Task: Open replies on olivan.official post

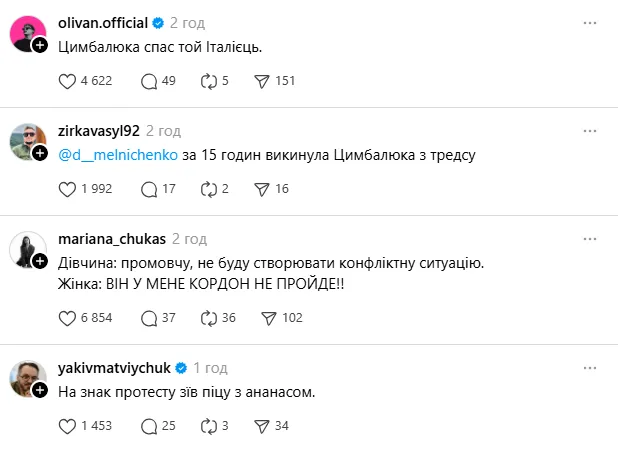Action: (150, 80)
